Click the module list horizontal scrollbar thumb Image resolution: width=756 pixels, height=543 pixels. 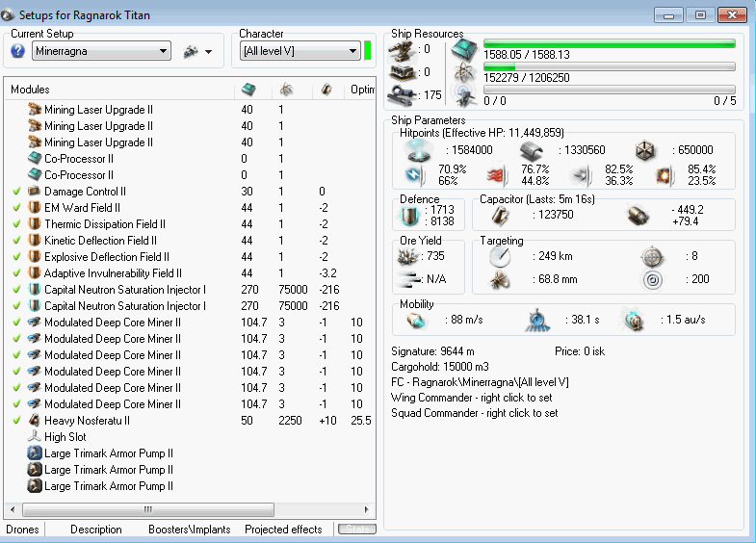[x=148, y=509]
